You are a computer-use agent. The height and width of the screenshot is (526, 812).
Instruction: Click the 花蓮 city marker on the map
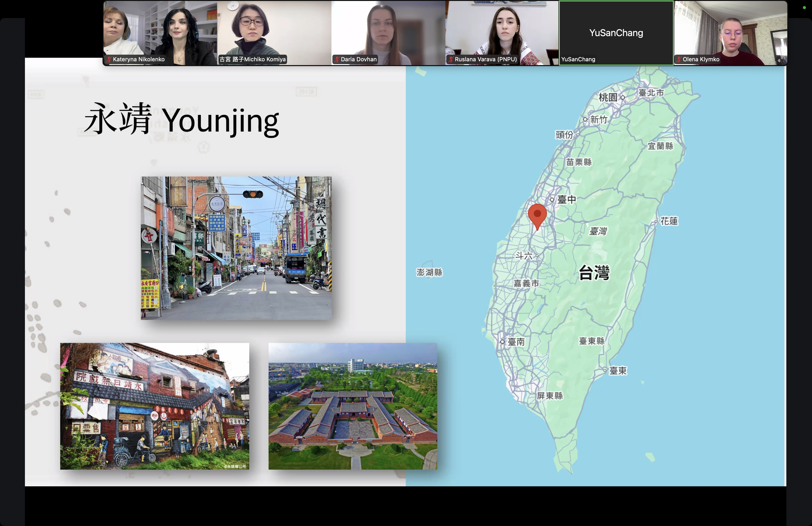click(x=656, y=221)
